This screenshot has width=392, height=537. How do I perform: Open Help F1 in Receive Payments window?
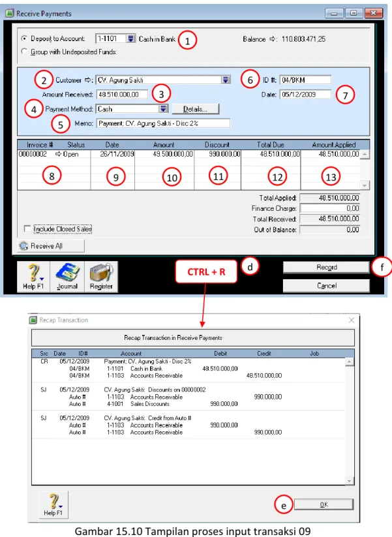pos(33,277)
